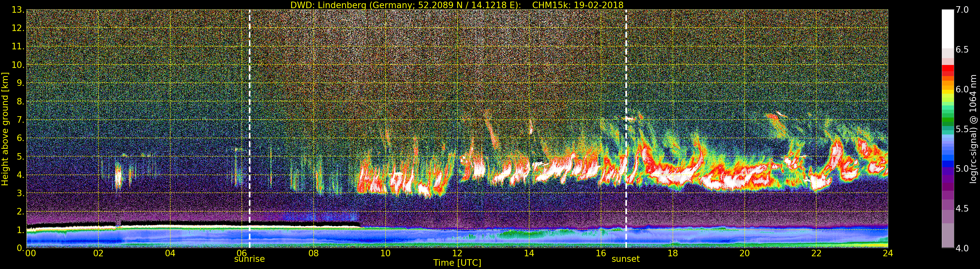This screenshot has width=980, height=269.
Task: Click the 22 hour tick on time axis
Action: 816,253
